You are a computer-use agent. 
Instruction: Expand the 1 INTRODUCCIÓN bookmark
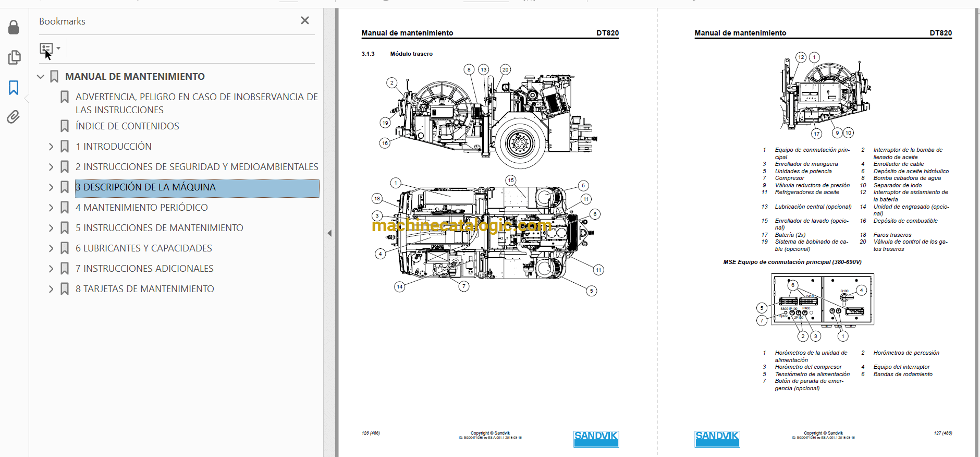point(51,147)
